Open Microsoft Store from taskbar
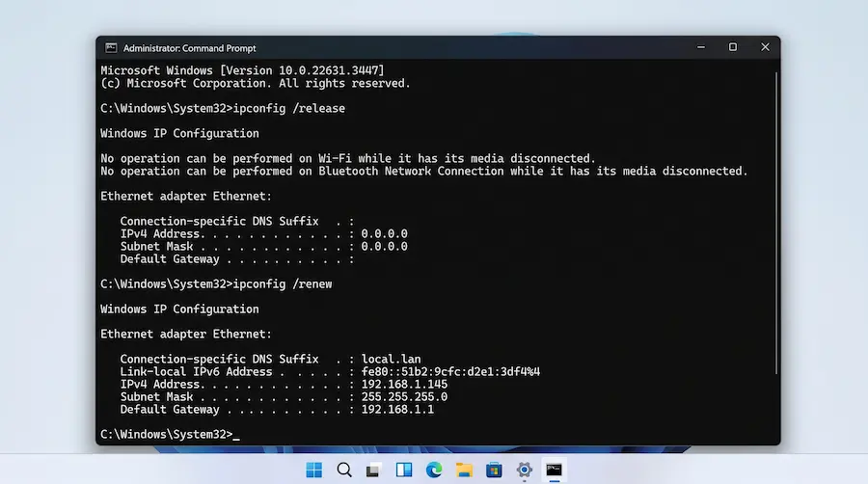 click(x=494, y=470)
